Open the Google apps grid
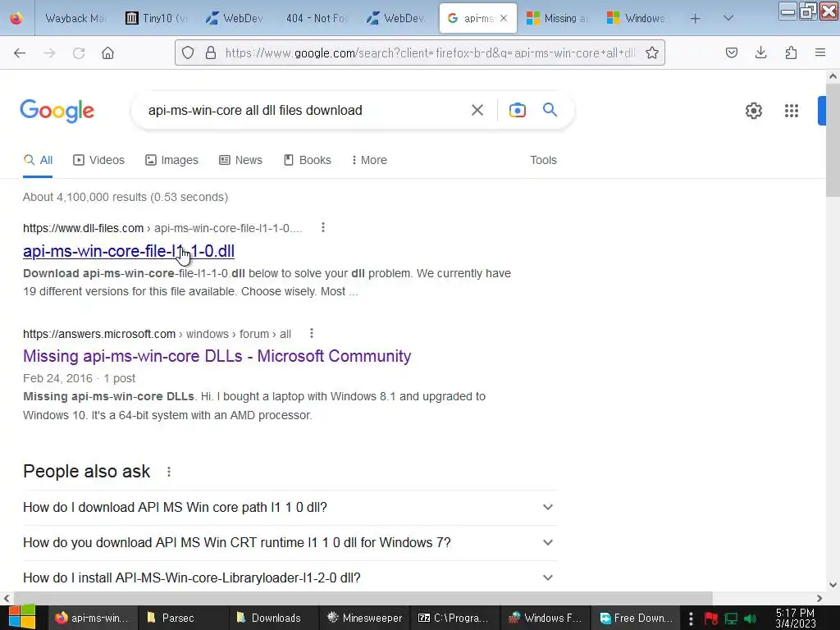The height and width of the screenshot is (630, 840). 792,111
